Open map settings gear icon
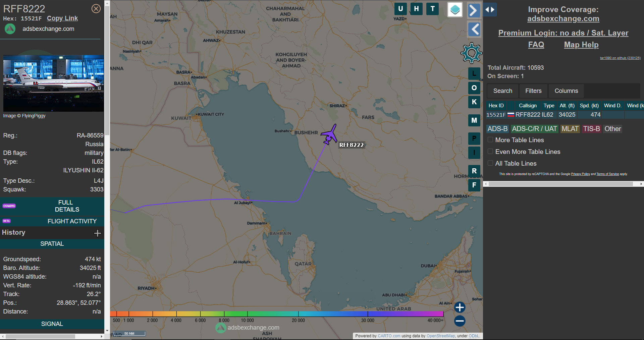This screenshot has height=340, width=644. pos(471,53)
